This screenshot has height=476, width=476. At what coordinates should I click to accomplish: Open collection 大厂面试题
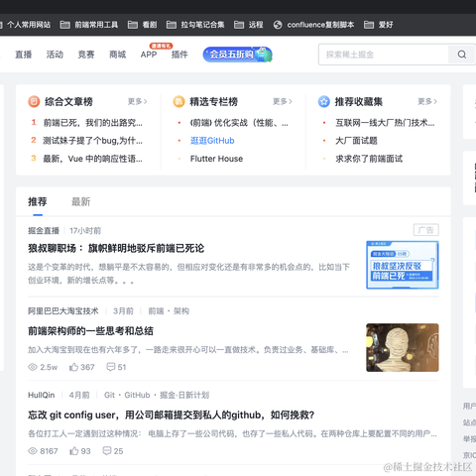point(356,141)
